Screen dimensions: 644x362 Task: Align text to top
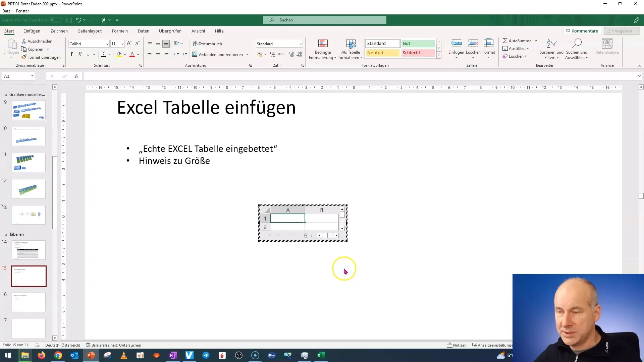coord(150,44)
